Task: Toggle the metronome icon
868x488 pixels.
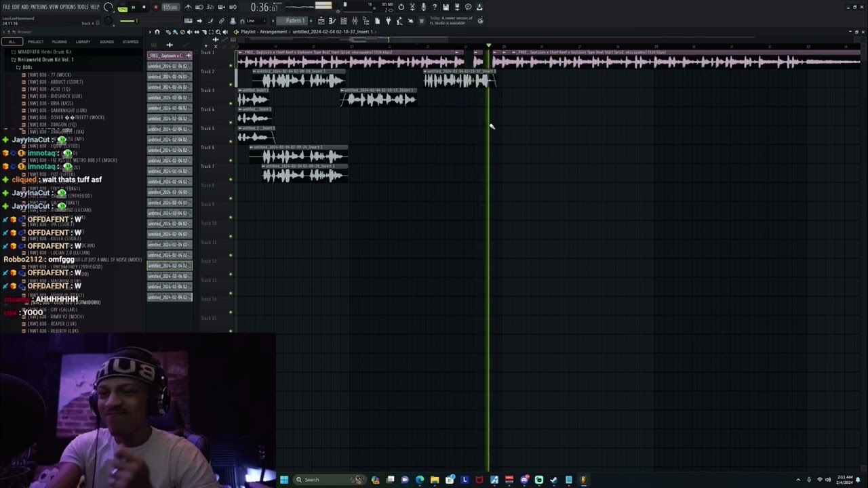Action: pos(188,7)
